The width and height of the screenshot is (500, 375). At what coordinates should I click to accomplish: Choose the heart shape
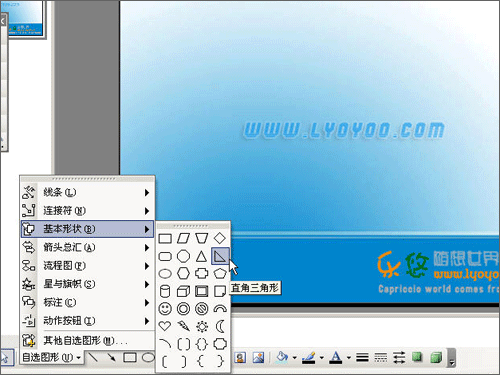(x=165, y=326)
